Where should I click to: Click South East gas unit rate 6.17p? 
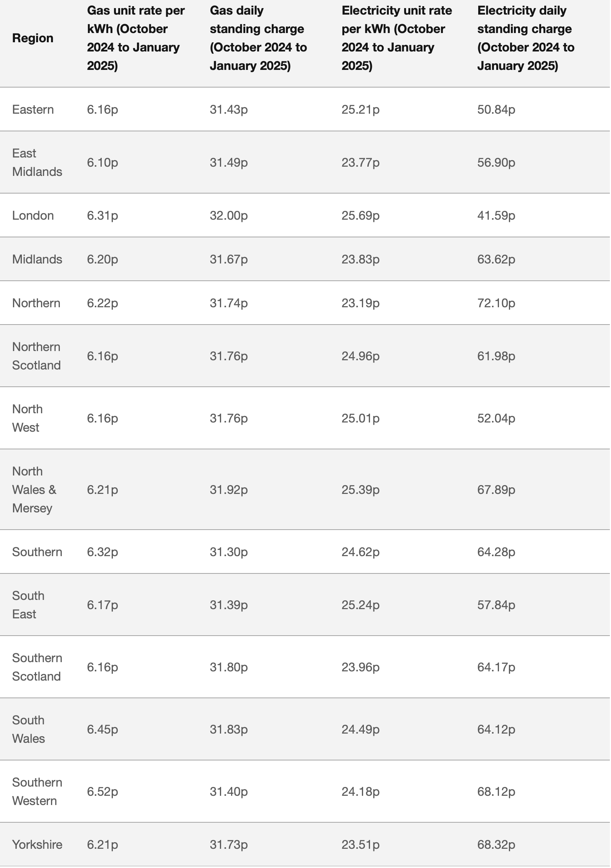102,605
